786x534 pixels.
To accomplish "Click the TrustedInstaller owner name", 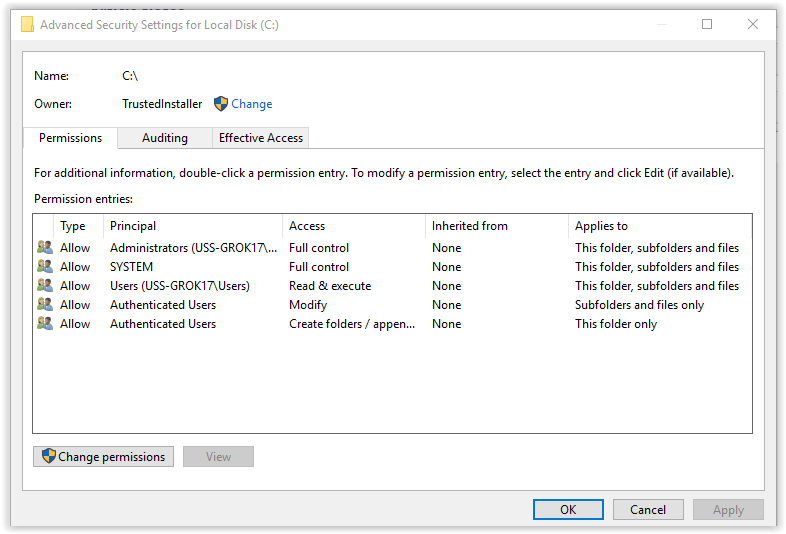I will [x=162, y=104].
